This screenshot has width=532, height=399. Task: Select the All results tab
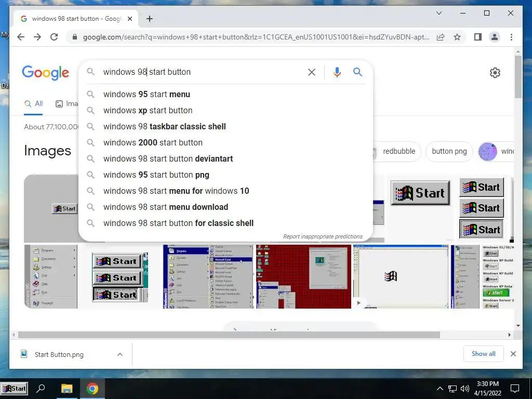click(33, 104)
